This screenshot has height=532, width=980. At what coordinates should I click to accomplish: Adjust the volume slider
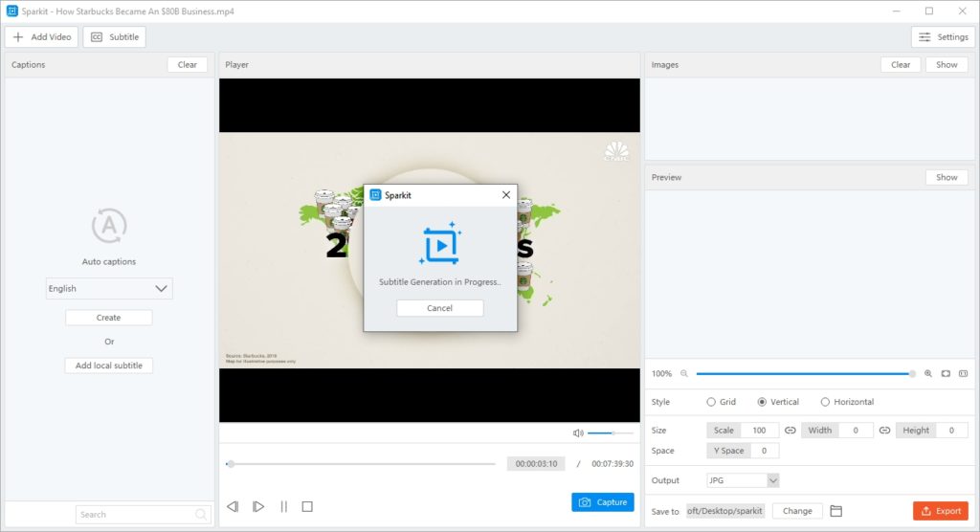(x=611, y=432)
